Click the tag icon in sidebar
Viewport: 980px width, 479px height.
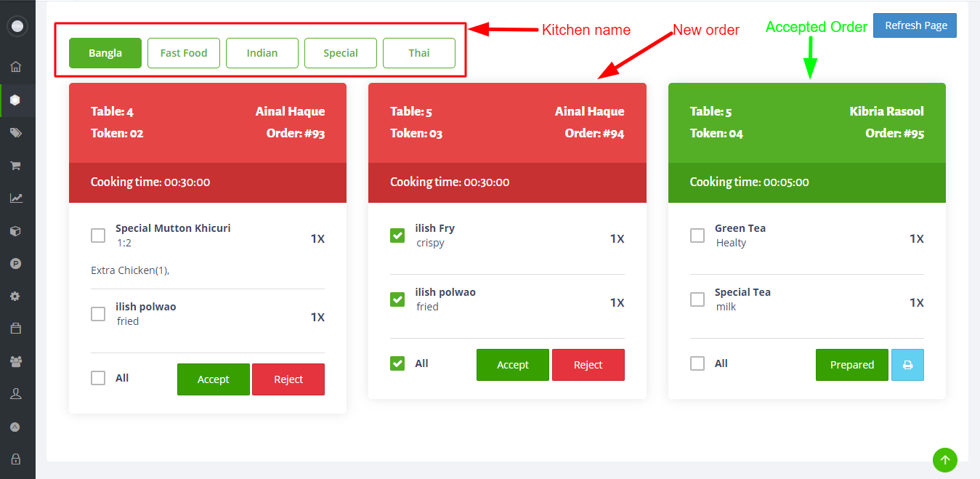click(16, 133)
